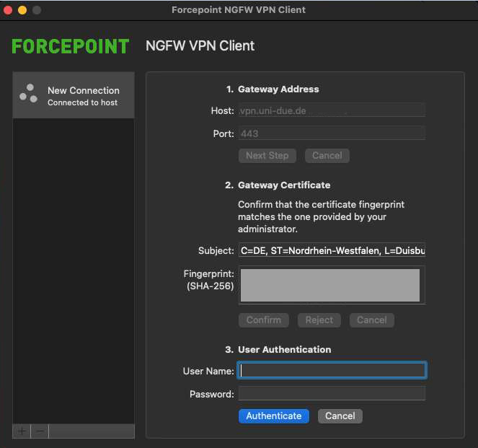Click the Port field showing 443
This screenshot has height=448, width=478.
(332, 133)
